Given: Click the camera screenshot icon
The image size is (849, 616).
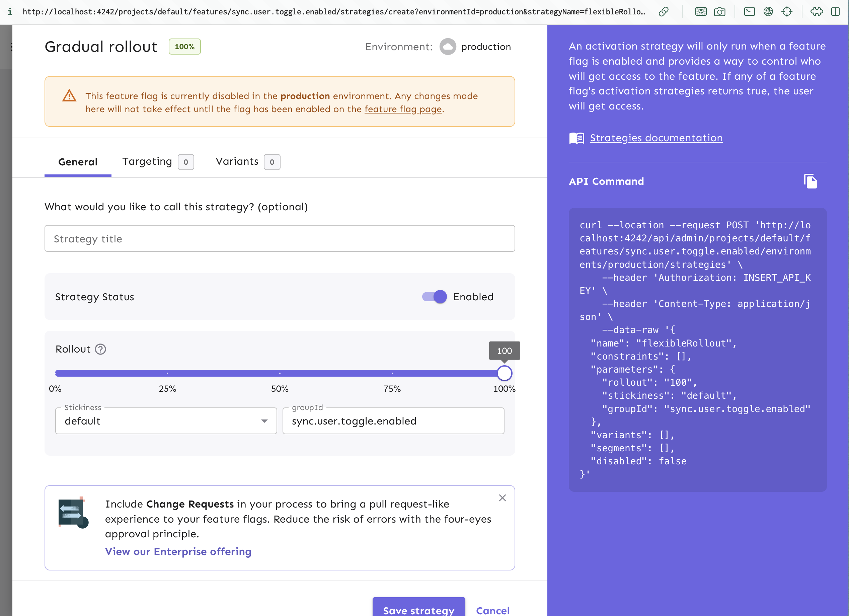Looking at the screenshot, I should point(719,12).
